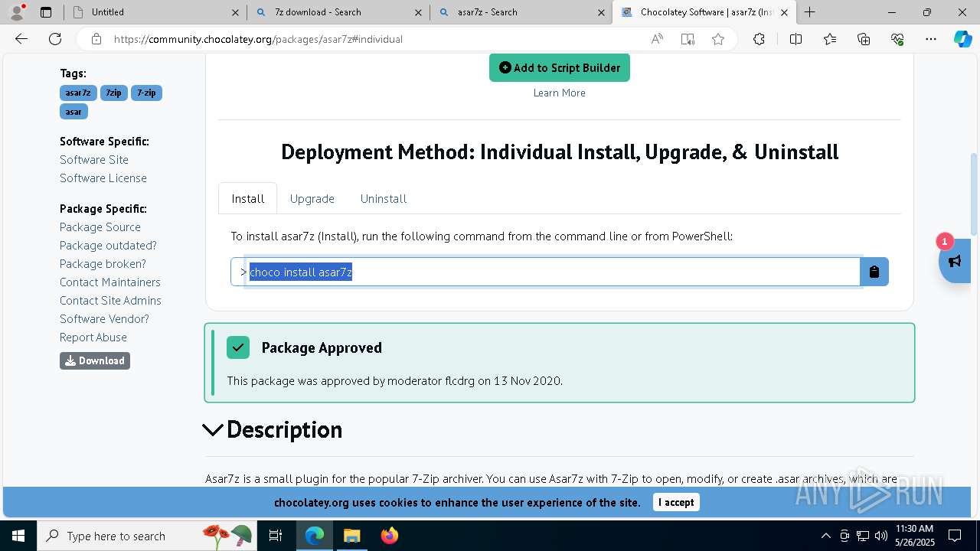Click the page vertical scrollbar thumb
Screen dimensions: 980x551
[x=974, y=194]
